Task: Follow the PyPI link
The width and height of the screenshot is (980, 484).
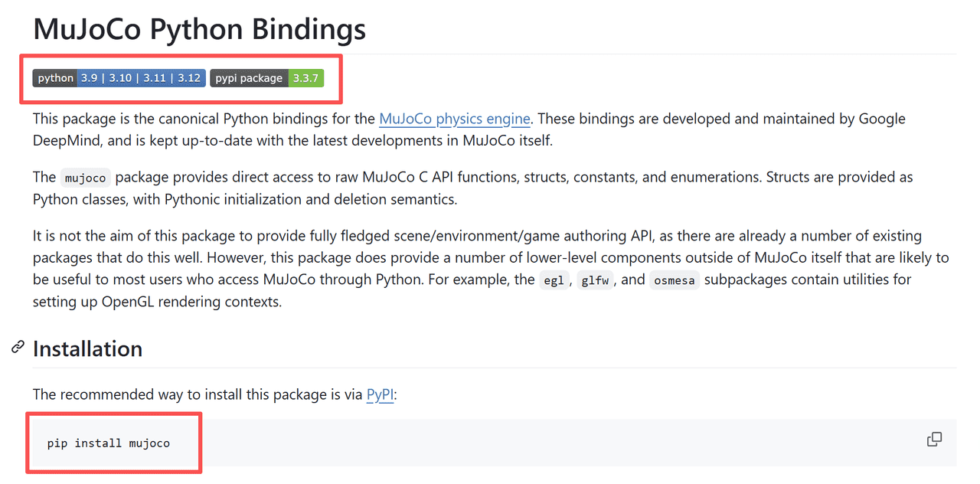Action: (x=380, y=395)
